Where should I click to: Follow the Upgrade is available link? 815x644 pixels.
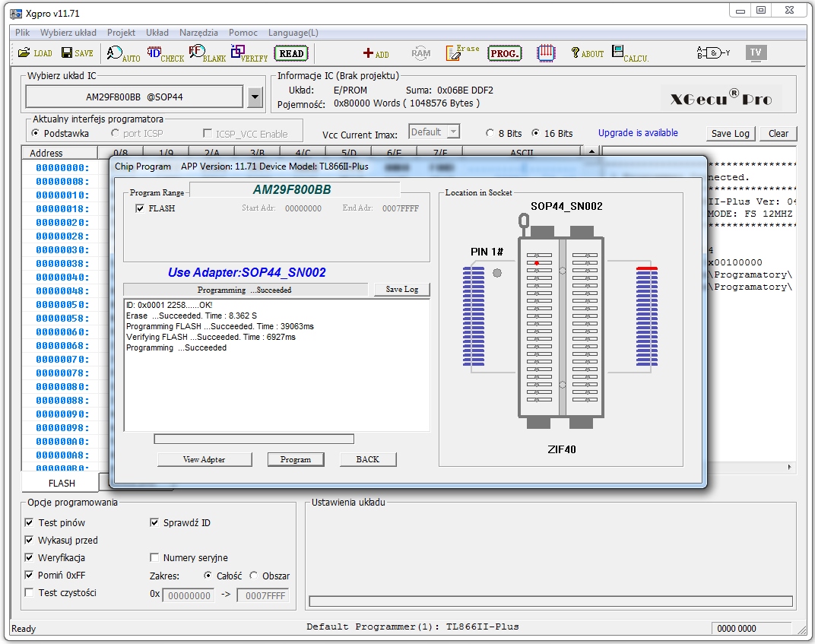637,132
